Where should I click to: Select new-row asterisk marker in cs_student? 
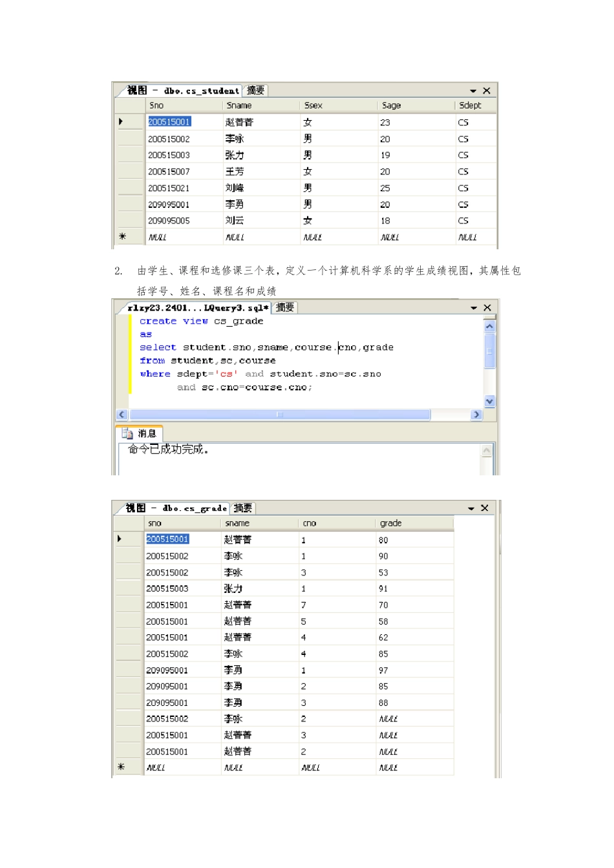[122, 236]
